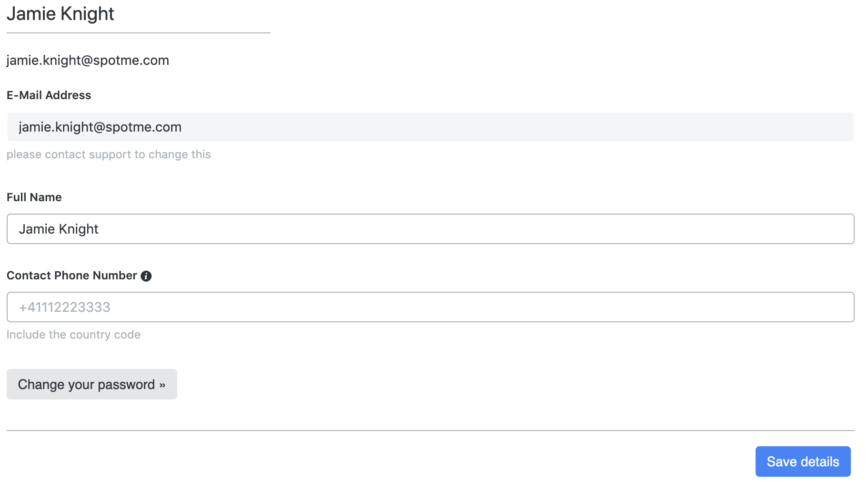The width and height of the screenshot is (868, 492).
Task: Click the 'please contact support' hint text
Action: 109,154
